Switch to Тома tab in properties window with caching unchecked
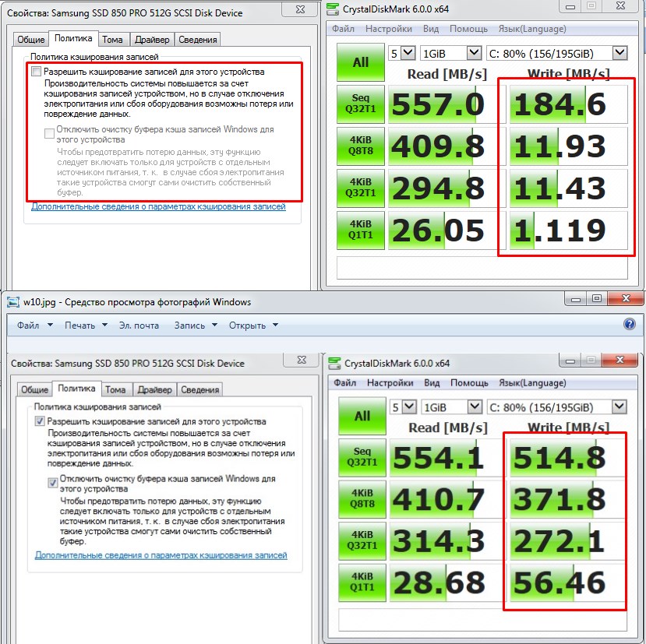646x644 pixels. 113,40
